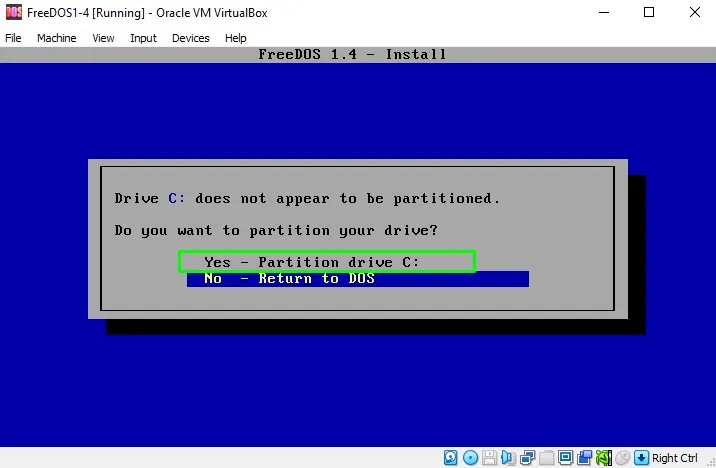This screenshot has width=716, height=468.
Task: Click the network adapter status icon
Action: point(527,457)
